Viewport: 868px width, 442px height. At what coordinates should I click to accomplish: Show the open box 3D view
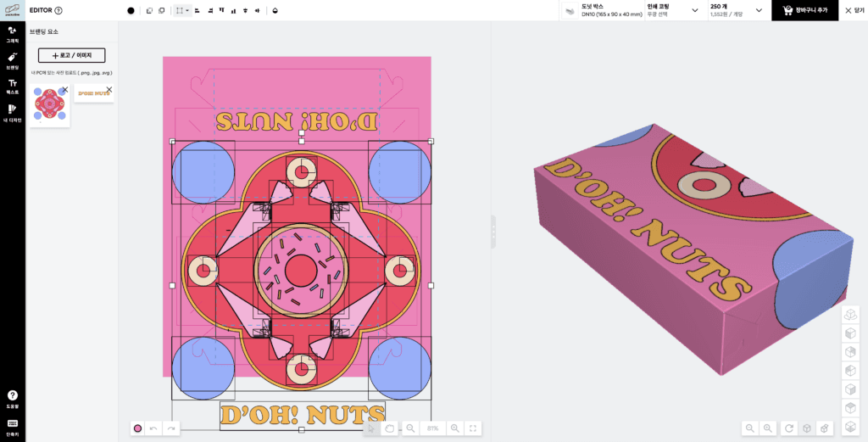click(x=824, y=428)
